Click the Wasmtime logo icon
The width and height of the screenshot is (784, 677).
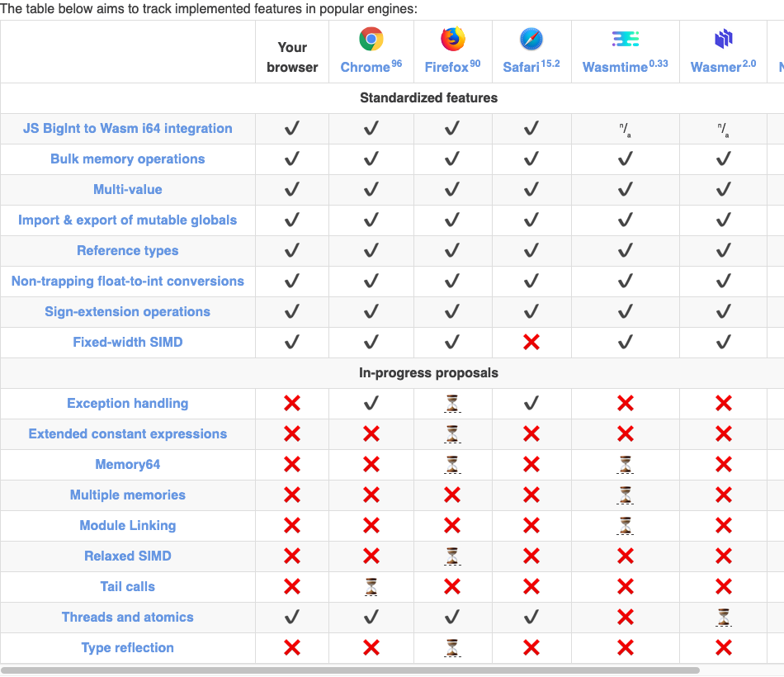click(x=625, y=39)
